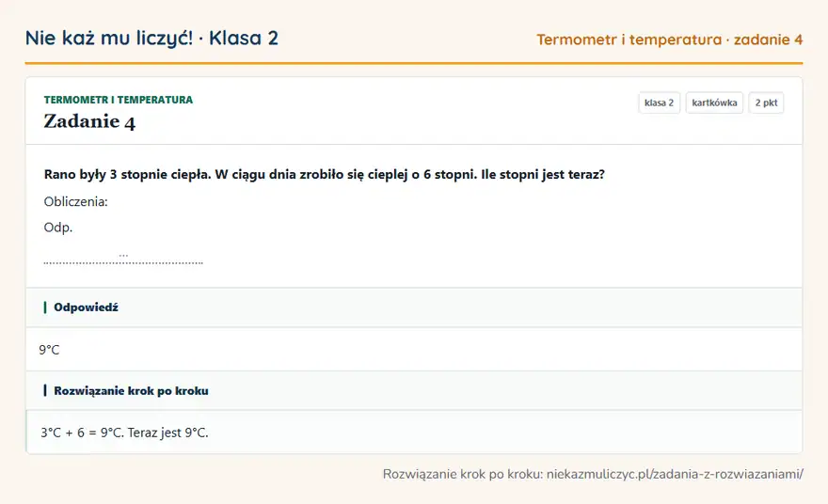
Task: Click the 'Termometr i temperatura · zadanie 4' header text
Action: [x=670, y=39]
